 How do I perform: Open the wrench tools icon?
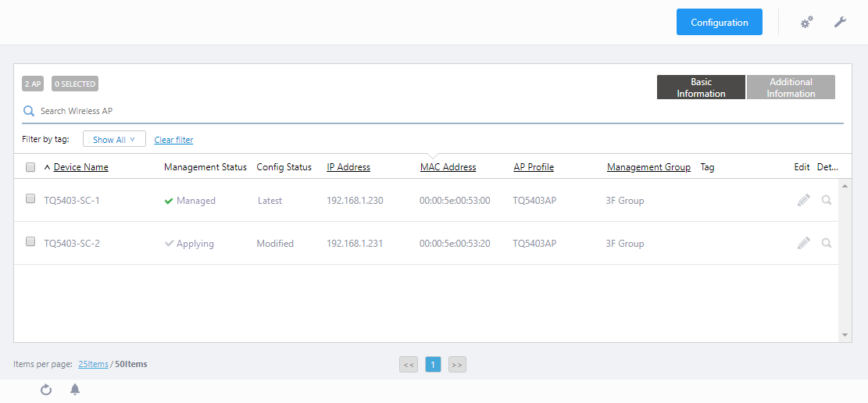click(840, 23)
